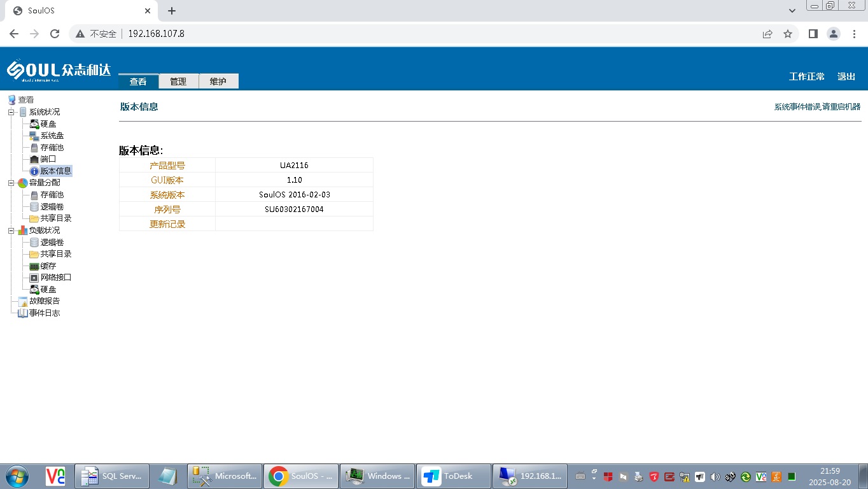Screen dimensions: 868x489
Task: Collapse the 容量分配 tree node
Action: [x=11, y=183]
